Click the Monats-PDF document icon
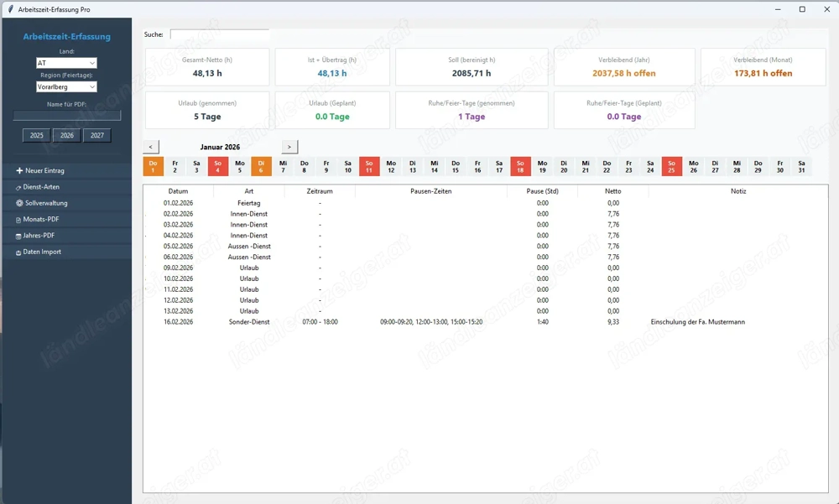Image resolution: width=839 pixels, height=504 pixels. tap(19, 220)
